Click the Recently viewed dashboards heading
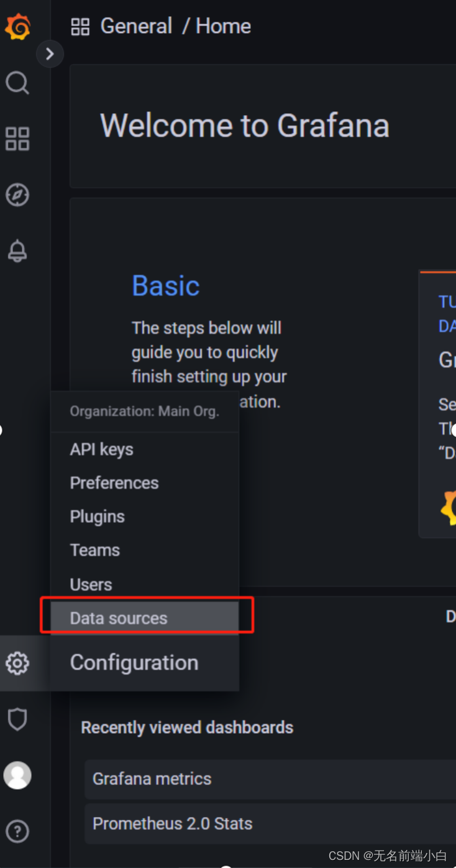The width and height of the screenshot is (456, 868). click(x=187, y=727)
